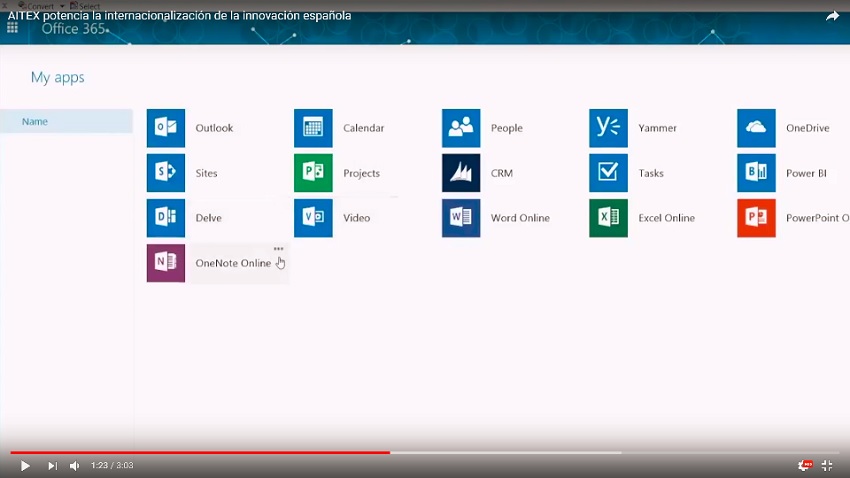
Task: Click the Yammer label
Action: [657, 128]
